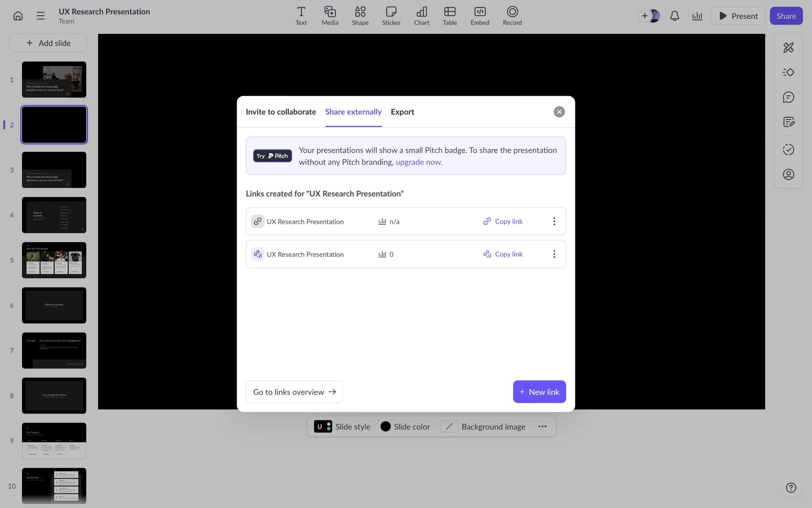This screenshot has height=508, width=812.
Task: Click the New link button
Action: pyautogui.click(x=539, y=392)
